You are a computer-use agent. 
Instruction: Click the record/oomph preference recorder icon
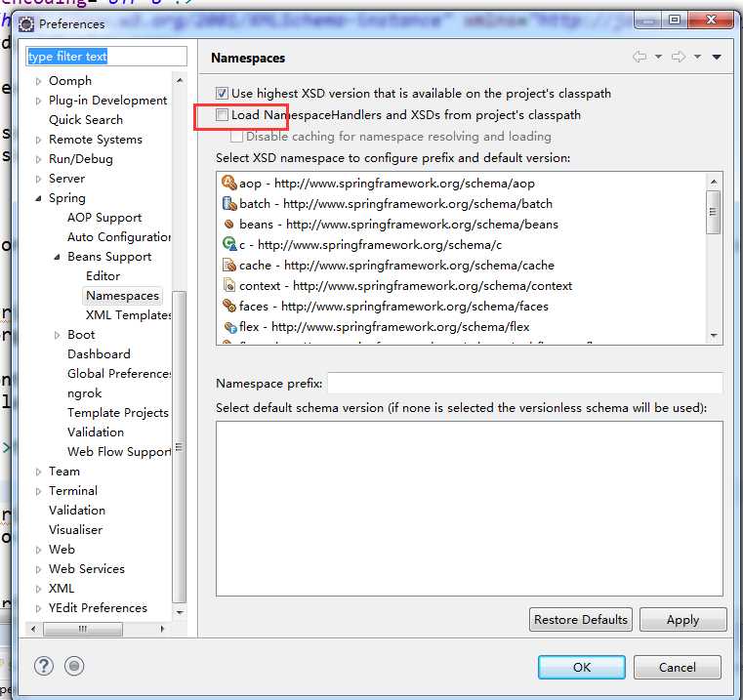point(74,666)
